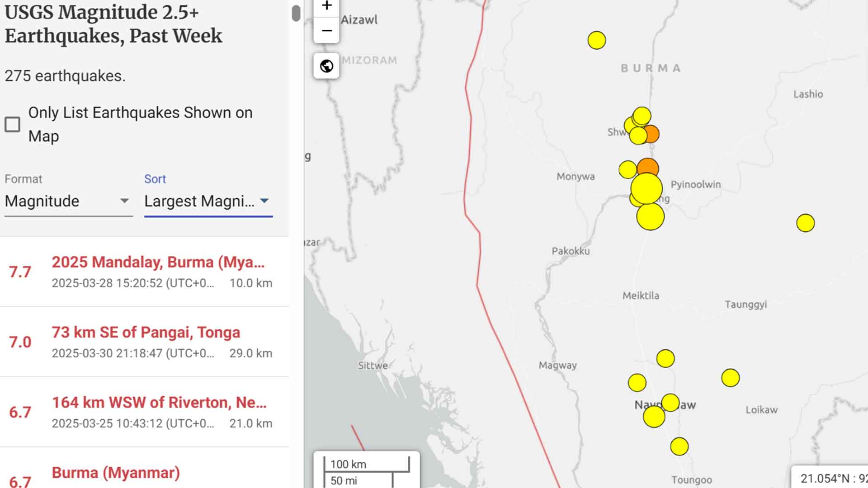The height and width of the screenshot is (488, 868).
Task: Open the 6.7 Riverton earthquake entry
Action: pyautogui.click(x=145, y=412)
